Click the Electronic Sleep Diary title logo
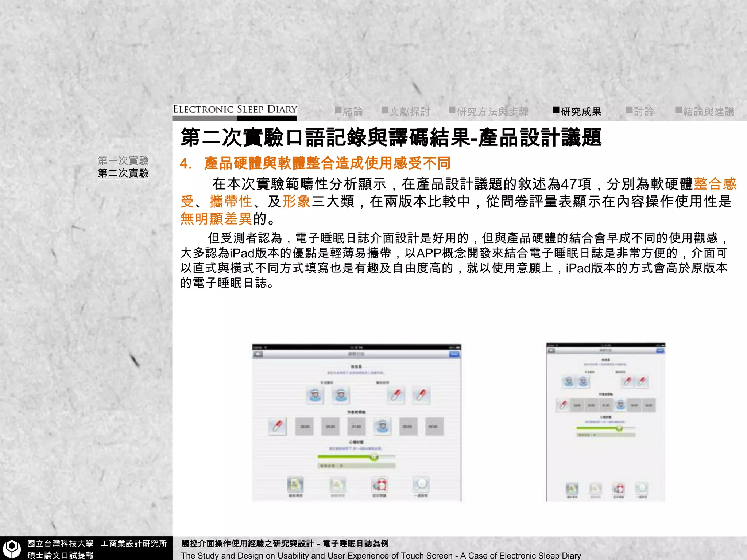The image size is (747, 560). pos(235,110)
